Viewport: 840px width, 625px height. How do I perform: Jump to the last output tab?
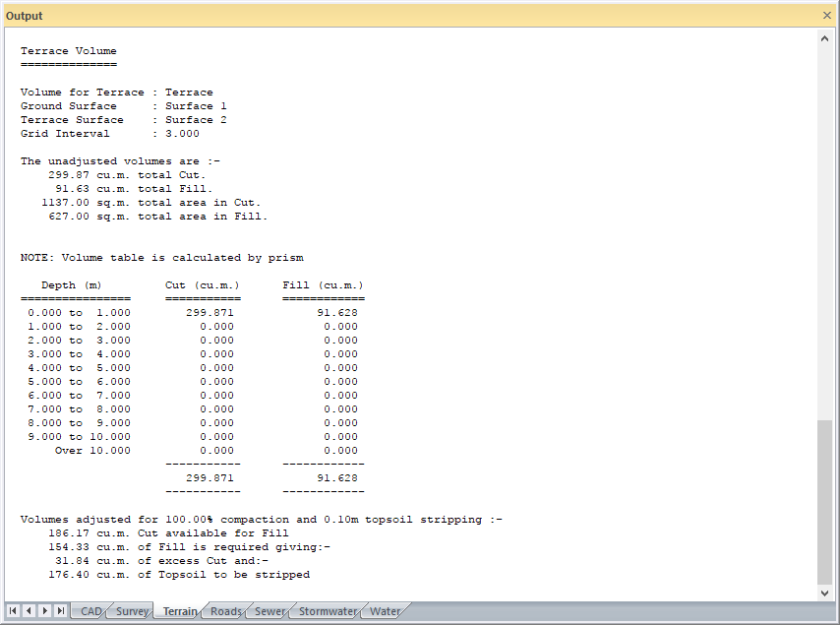[61, 611]
